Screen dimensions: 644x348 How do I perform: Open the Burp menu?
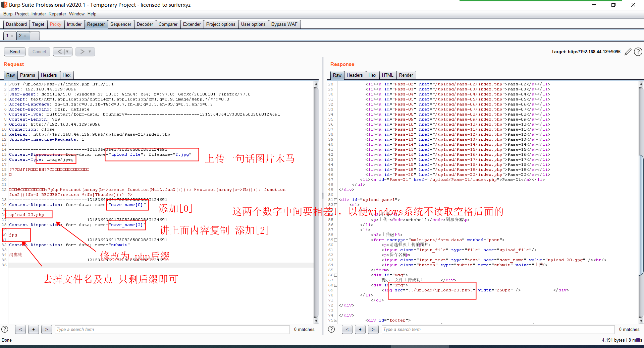8,14
